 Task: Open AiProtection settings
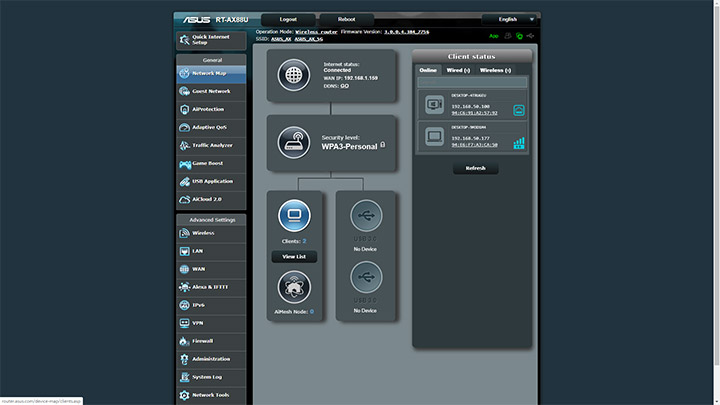click(x=211, y=109)
